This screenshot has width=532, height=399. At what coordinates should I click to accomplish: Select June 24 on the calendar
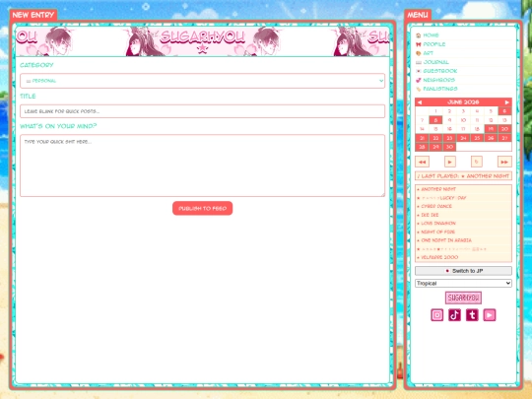point(463,138)
